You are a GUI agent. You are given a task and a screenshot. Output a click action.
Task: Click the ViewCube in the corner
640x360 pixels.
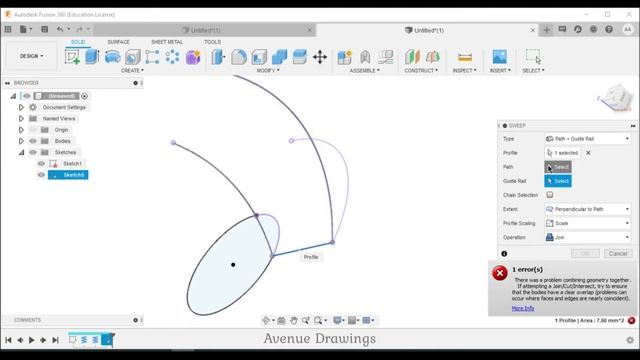point(616,98)
